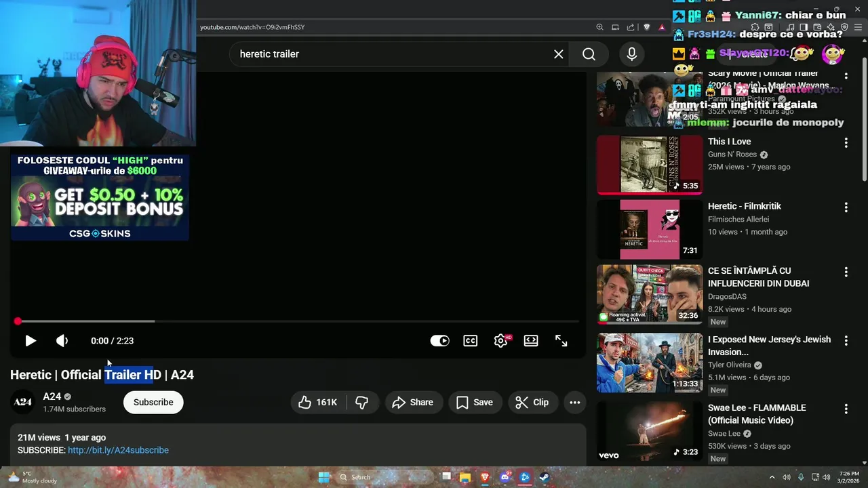Image resolution: width=868 pixels, height=488 pixels.
Task: Show hidden system tray icons chevron
Action: [772, 477]
